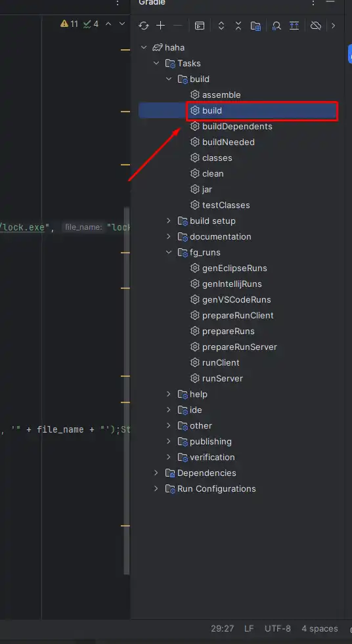Open the Gradle panel options menu
The height and width of the screenshot is (644, 352).
pyautogui.click(x=313, y=3)
